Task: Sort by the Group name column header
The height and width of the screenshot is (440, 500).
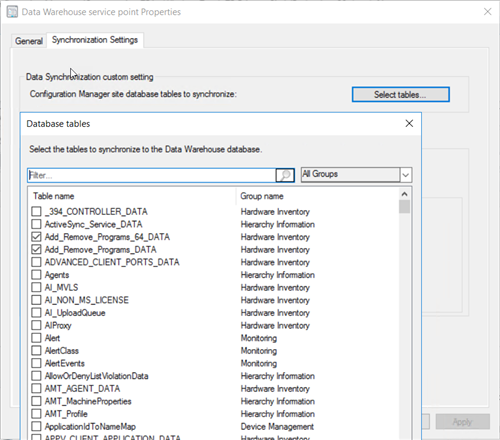Action: click(x=262, y=196)
